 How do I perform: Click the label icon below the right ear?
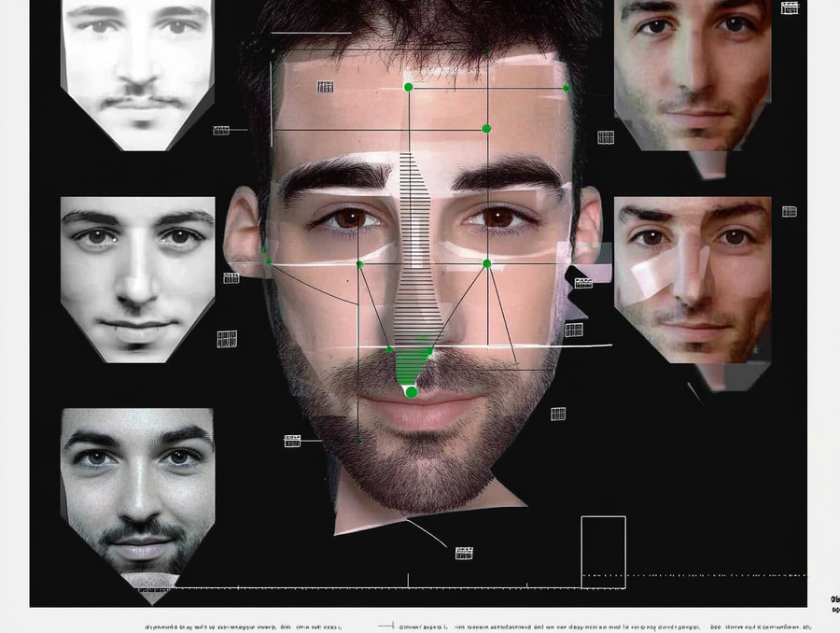tap(583, 283)
